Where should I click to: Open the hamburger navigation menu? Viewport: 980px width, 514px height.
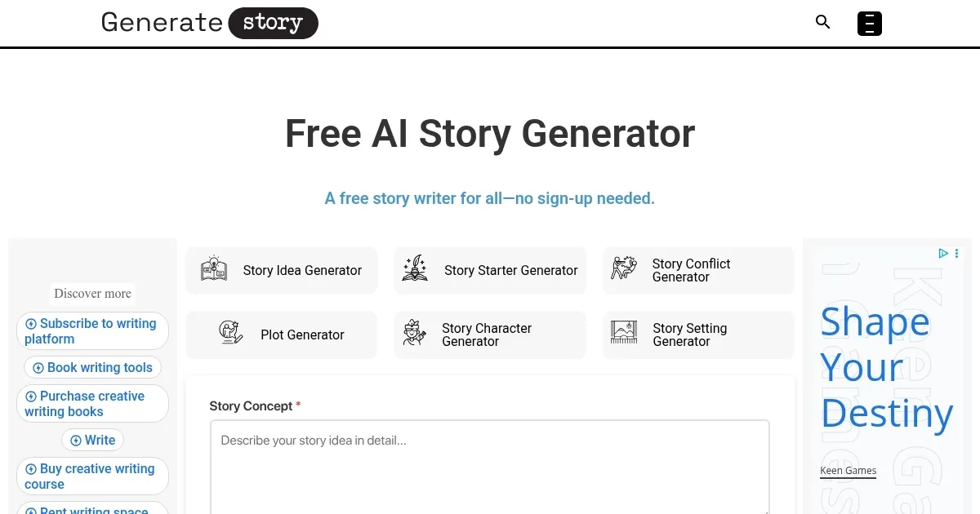869,24
